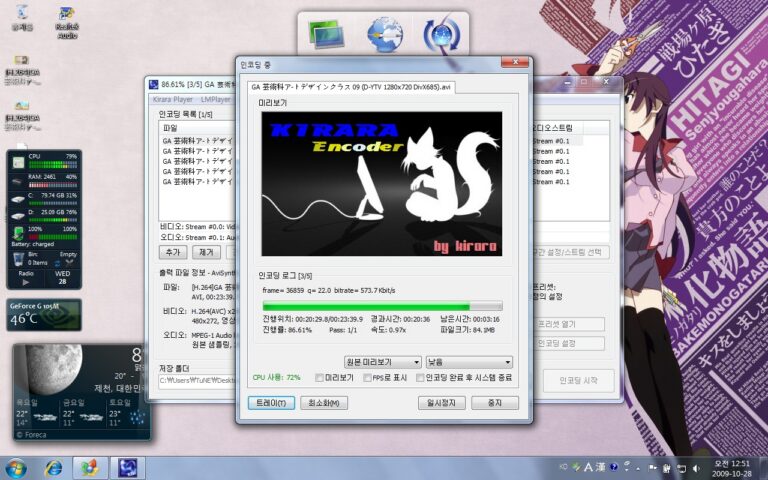Click the CPU 사용: 72% label
The image size is (768, 480).
(276, 378)
